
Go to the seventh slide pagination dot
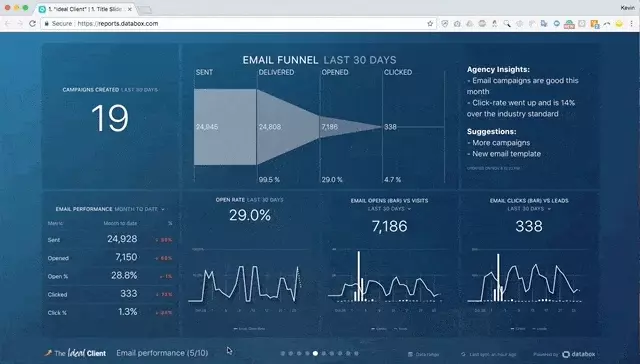pyautogui.click(x=332, y=353)
